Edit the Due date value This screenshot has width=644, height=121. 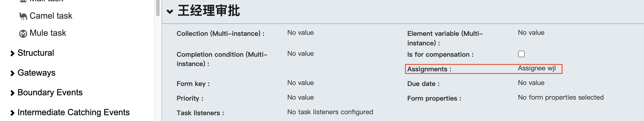[531, 83]
